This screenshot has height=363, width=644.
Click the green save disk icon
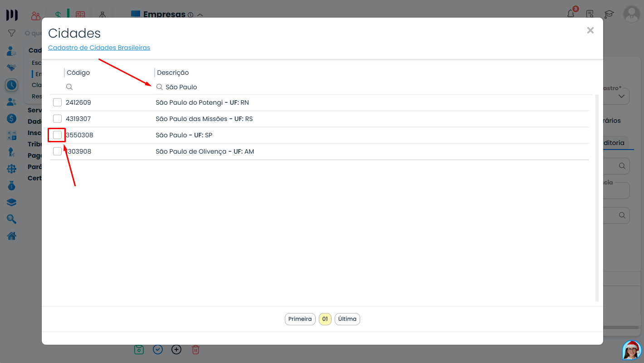(x=139, y=349)
